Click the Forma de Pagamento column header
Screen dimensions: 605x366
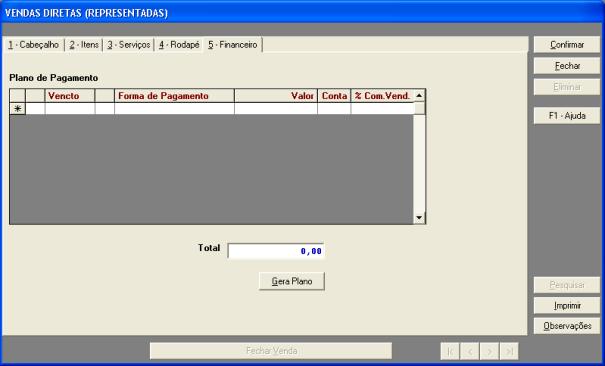174,96
